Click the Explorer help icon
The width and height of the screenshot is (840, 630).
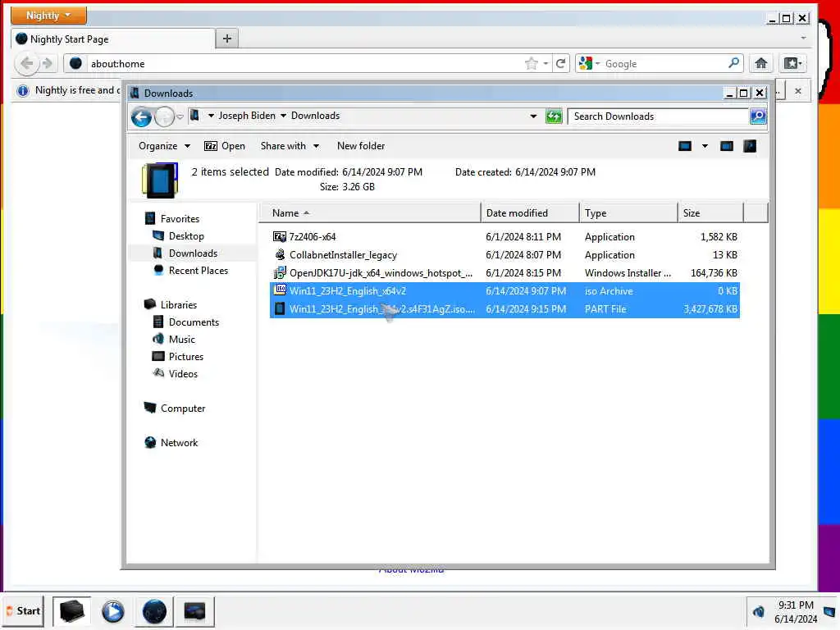(x=750, y=146)
